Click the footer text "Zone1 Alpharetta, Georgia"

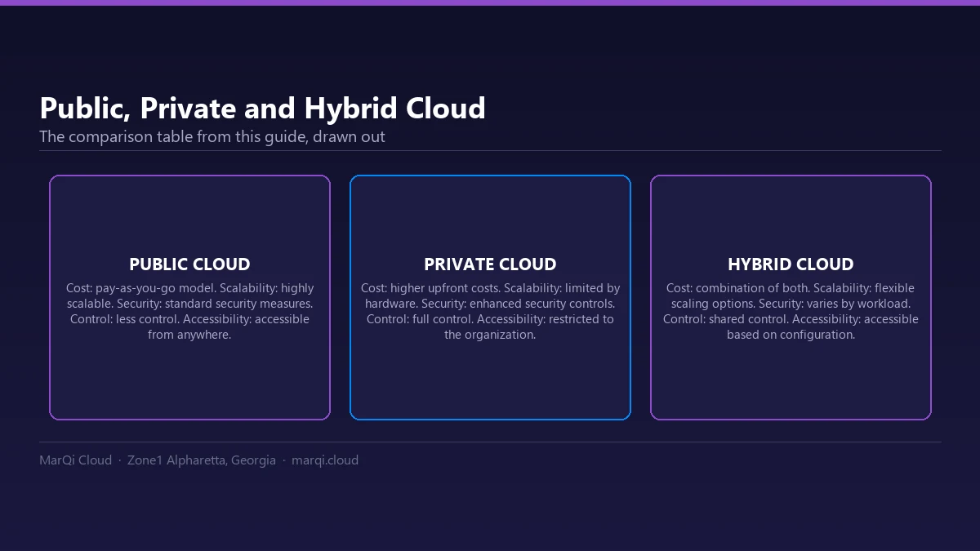point(202,460)
